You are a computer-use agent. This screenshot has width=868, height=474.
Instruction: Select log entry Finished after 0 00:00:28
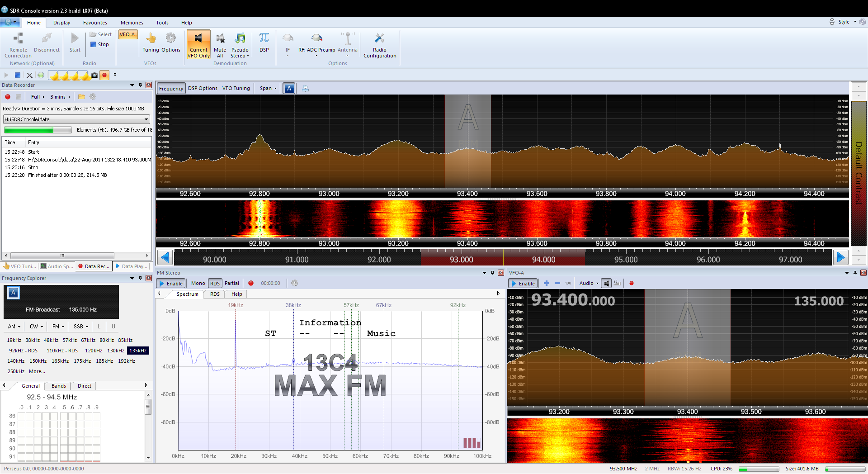pyautogui.click(x=77, y=175)
